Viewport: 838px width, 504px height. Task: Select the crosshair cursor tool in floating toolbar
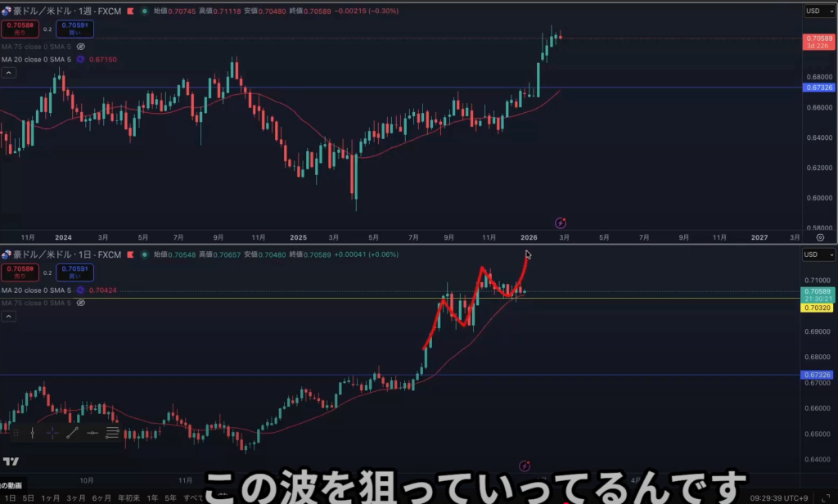[52, 433]
